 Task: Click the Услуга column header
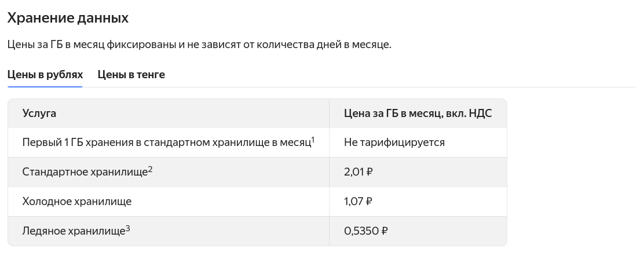[39, 114]
